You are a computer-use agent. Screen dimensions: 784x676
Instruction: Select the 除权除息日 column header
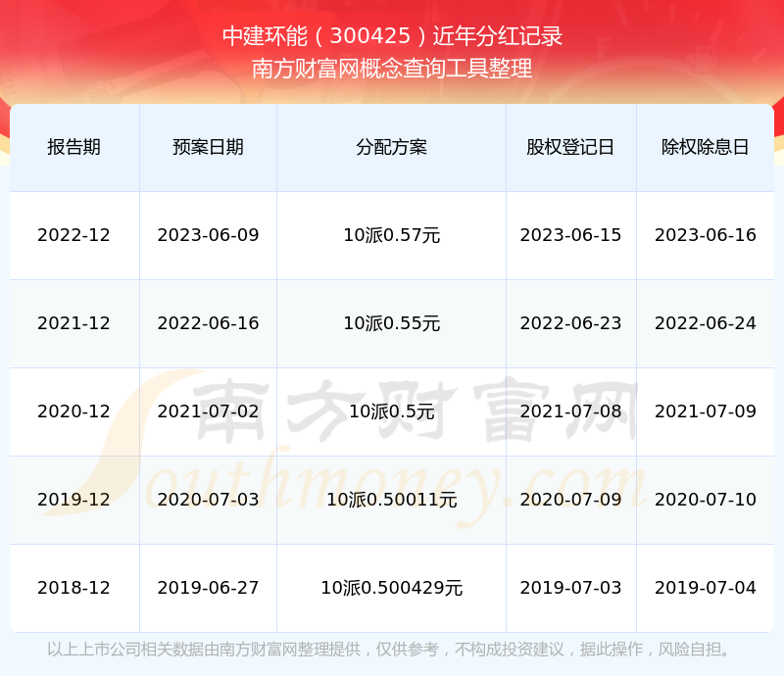coord(705,147)
